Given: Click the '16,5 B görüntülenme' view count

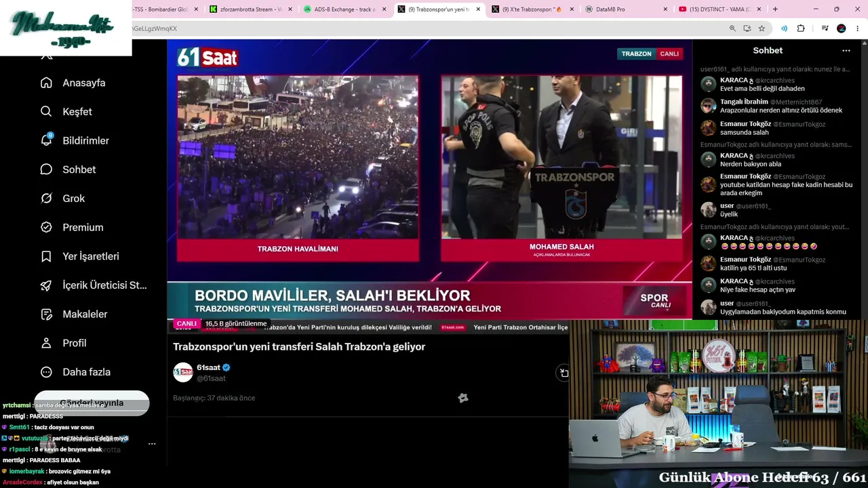Looking at the screenshot, I should (x=236, y=324).
